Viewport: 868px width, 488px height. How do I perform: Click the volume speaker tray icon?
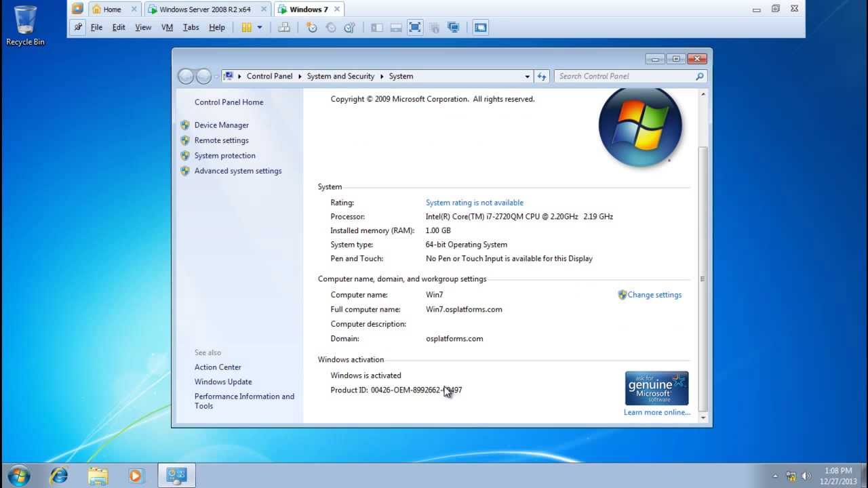click(x=806, y=476)
